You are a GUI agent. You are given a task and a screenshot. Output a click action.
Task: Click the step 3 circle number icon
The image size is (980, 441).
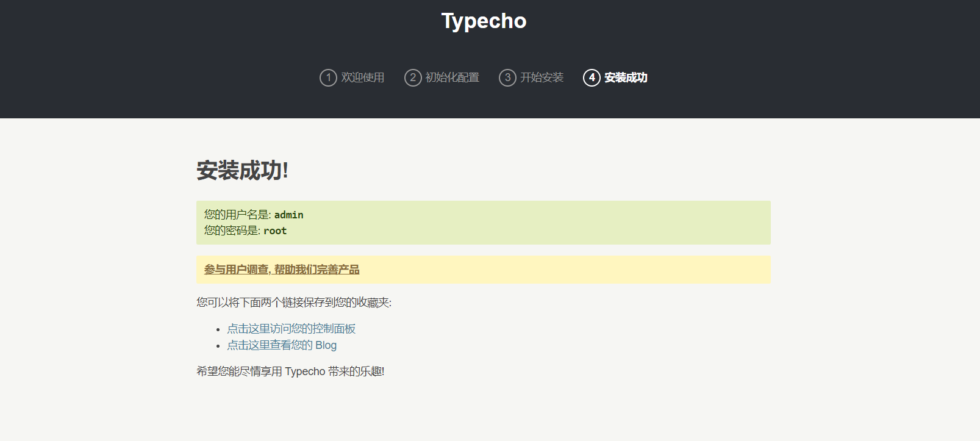(507, 77)
